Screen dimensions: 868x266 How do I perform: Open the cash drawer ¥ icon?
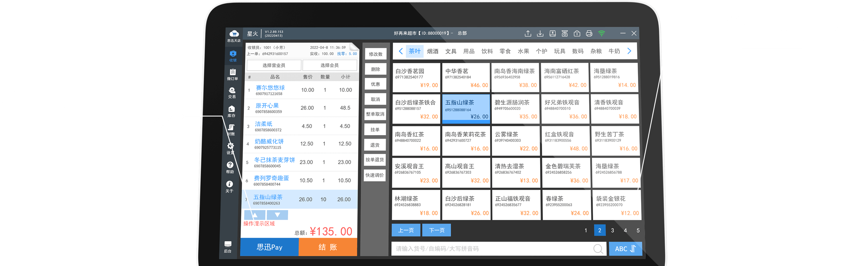click(x=553, y=33)
